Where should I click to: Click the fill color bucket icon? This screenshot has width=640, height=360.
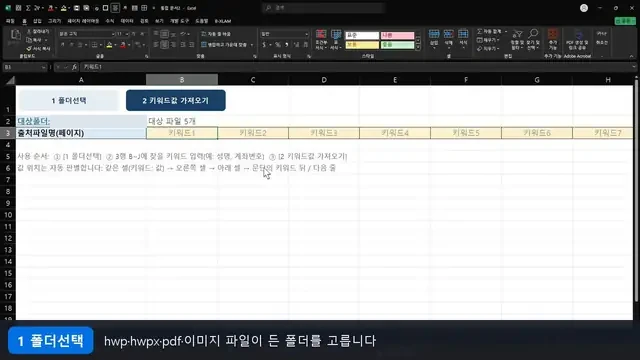109,44
